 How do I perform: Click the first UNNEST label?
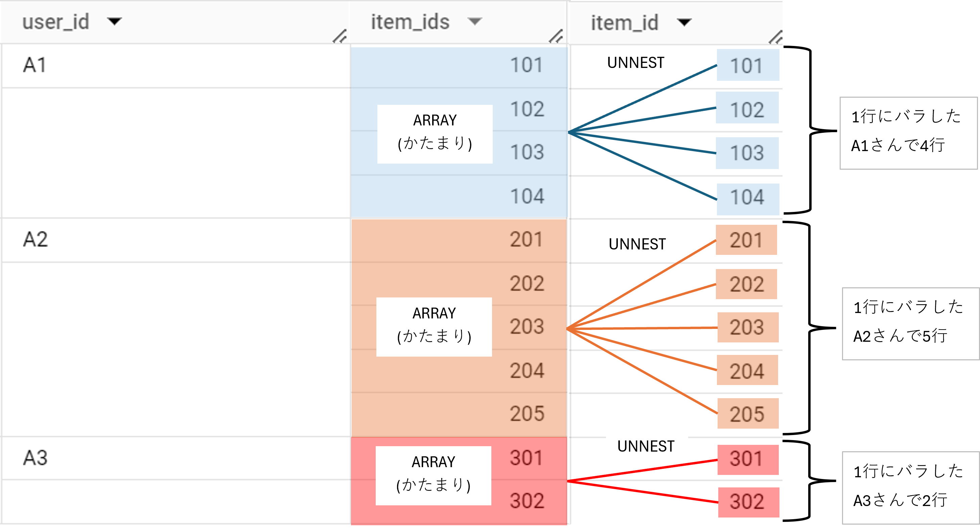pyautogui.click(x=636, y=63)
